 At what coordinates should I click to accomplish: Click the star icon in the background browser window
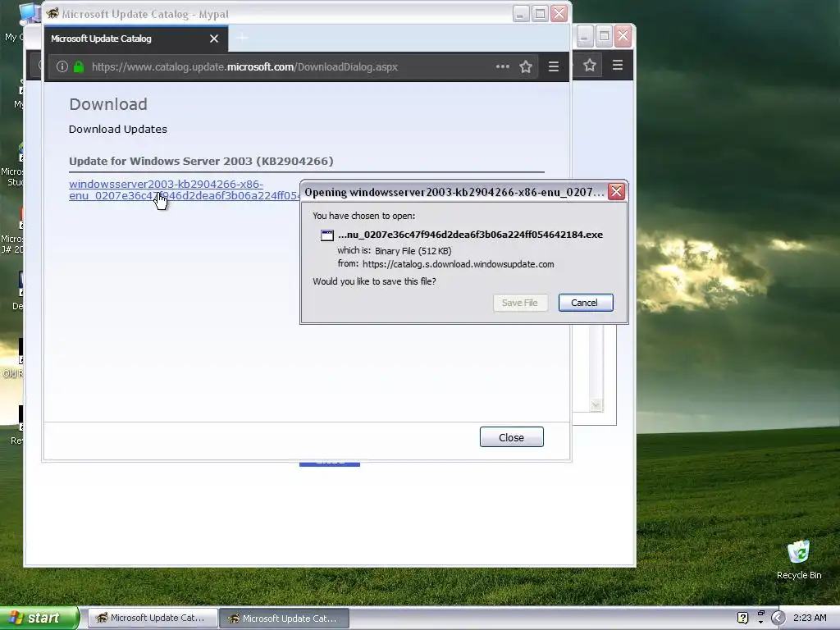pos(590,66)
